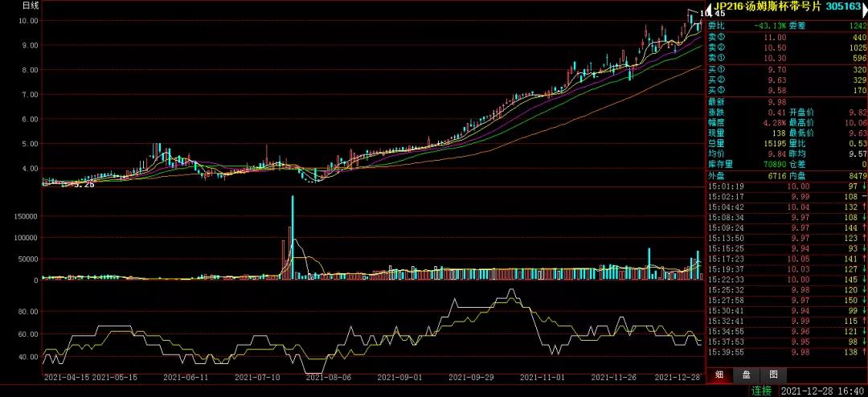Viewport: 868px width, 397px height.
Task: Click the 连接 connection status button
Action: [x=761, y=391]
